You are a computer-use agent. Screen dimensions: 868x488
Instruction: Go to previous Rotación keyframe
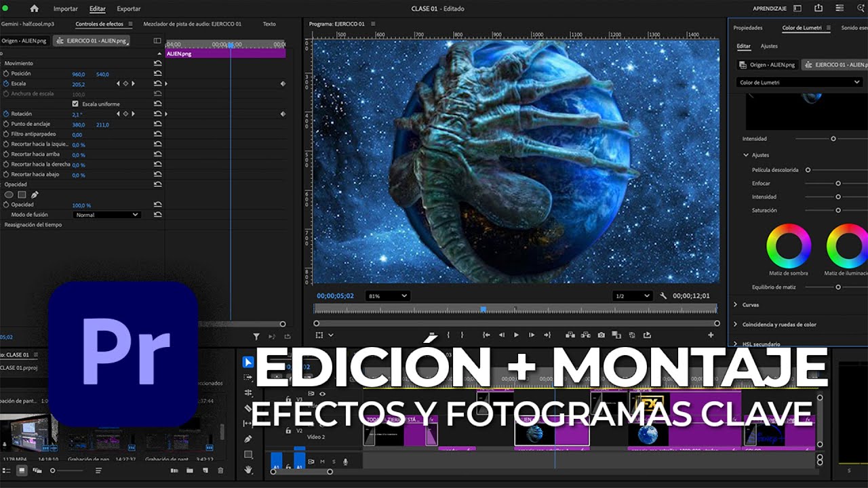[x=118, y=115]
